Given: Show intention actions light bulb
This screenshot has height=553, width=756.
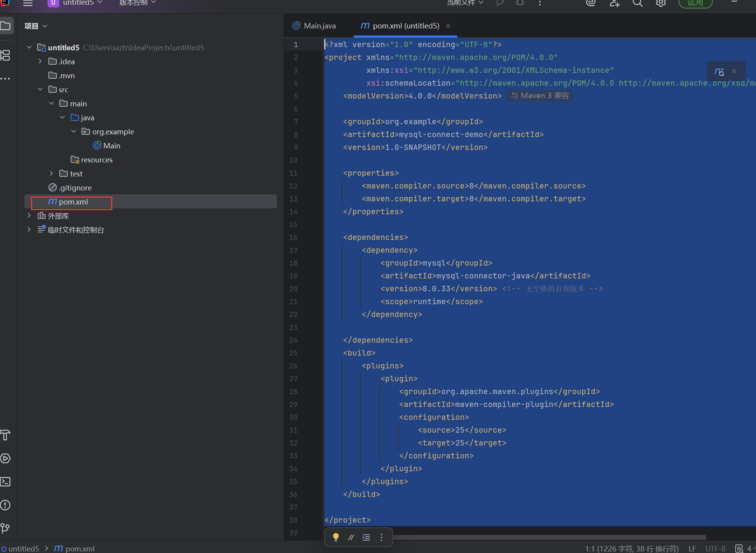Looking at the screenshot, I should pos(336,537).
